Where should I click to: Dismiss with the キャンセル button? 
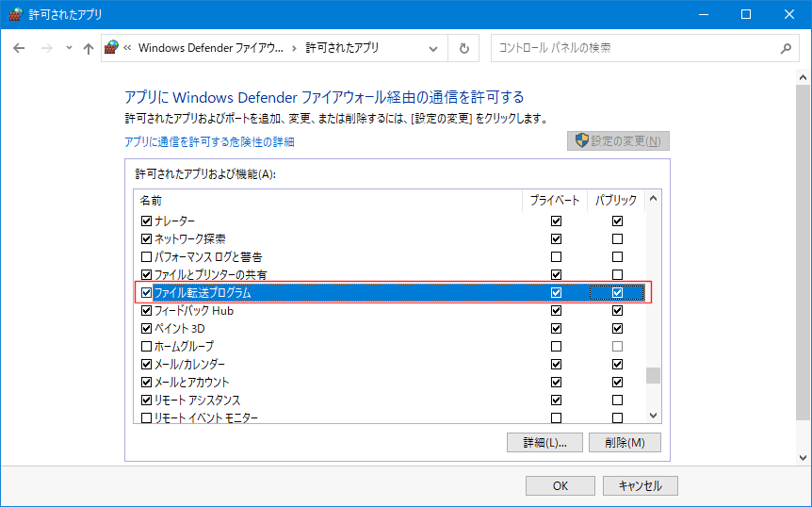640,485
